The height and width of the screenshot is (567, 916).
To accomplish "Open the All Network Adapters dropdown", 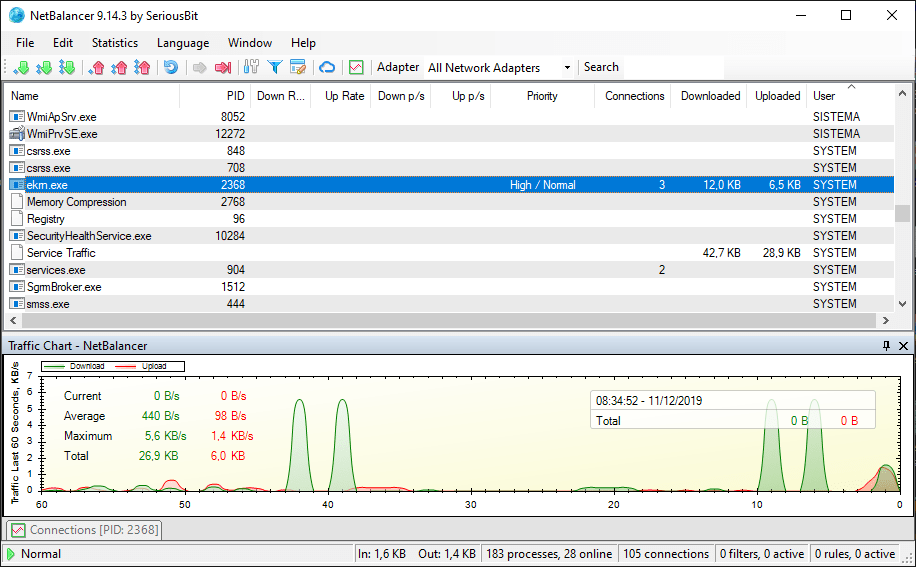I will pos(567,68).
